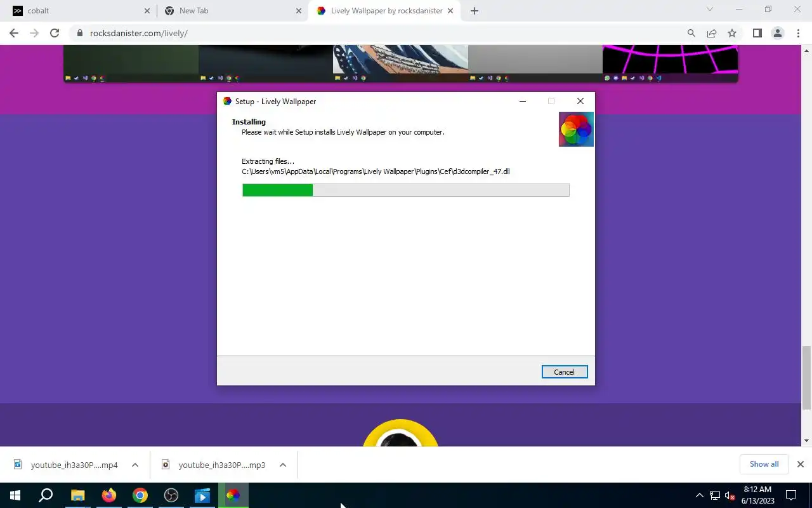Click the address bar showing rocksdanister.com/lively/
This screenshot has height=508, width=812.
pyautogui.click(x=381, y=33)
